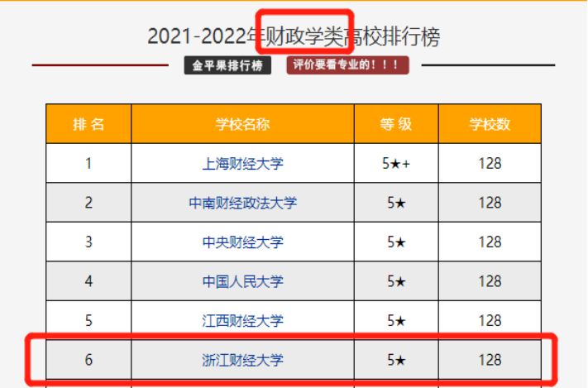This screenshot has width=588, height=388.
Task: Click the 5★ rating in 浙江财经大学 row
Action: coord(396,360)
